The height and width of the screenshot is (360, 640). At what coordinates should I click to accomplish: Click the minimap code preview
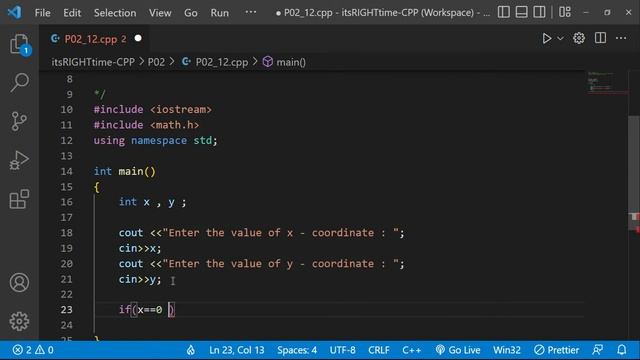(x=606, y=82)
